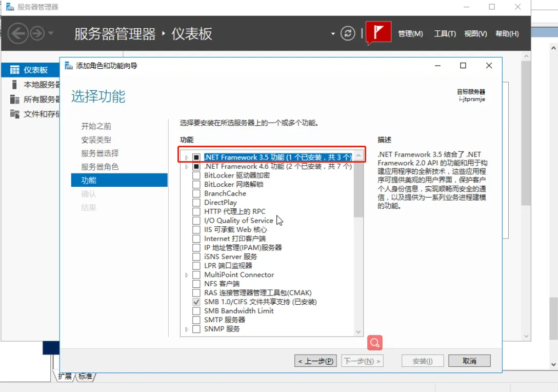Open the 工具(T) menu
The image size is (558, 392).
point(444,33)
